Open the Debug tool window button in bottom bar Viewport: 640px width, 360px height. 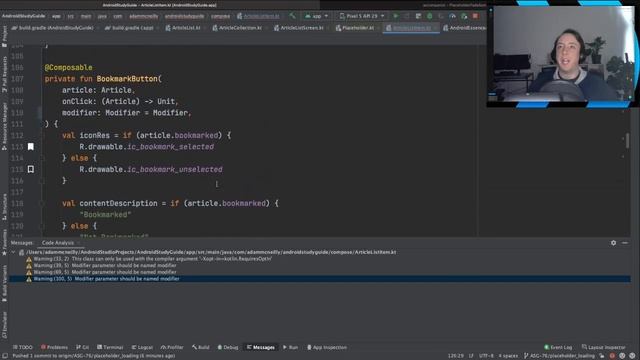pos(228,347)
